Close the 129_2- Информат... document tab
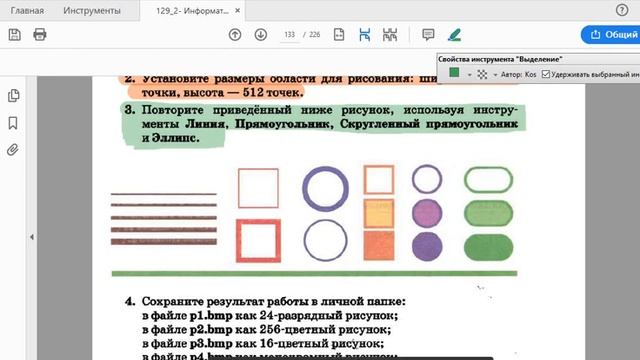This screenshot has width=640, height=360. (238, 11)
